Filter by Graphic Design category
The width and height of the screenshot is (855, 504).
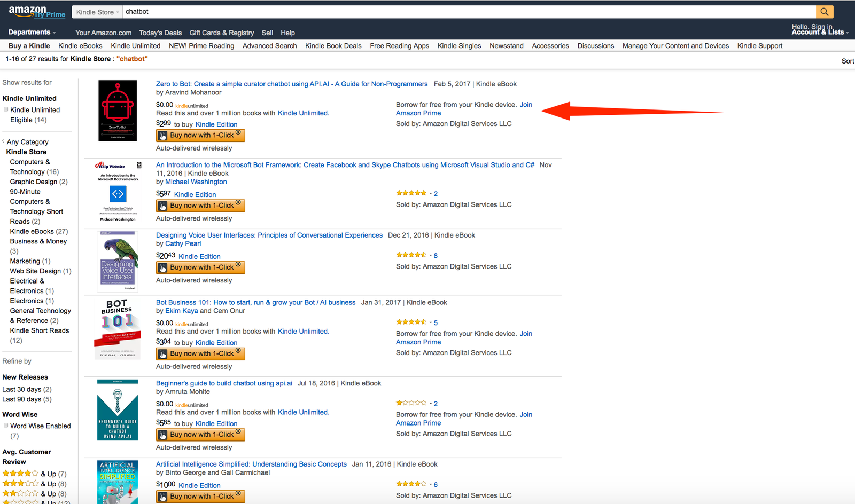pos(38,182)
